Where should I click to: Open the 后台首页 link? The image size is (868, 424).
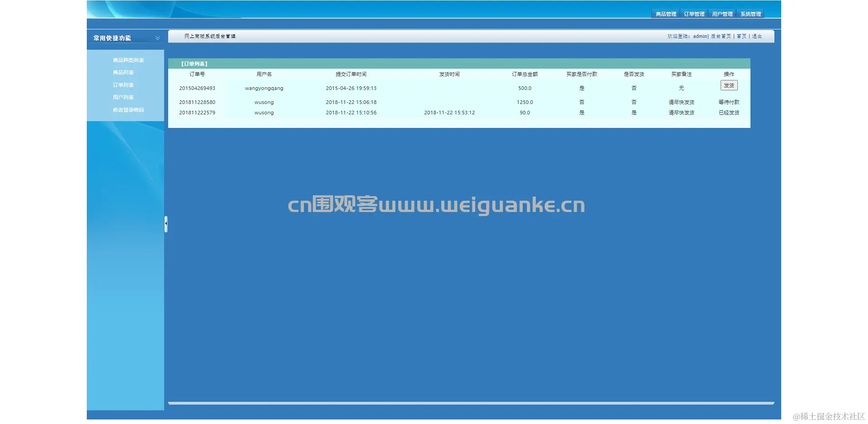tap(721, 36)
